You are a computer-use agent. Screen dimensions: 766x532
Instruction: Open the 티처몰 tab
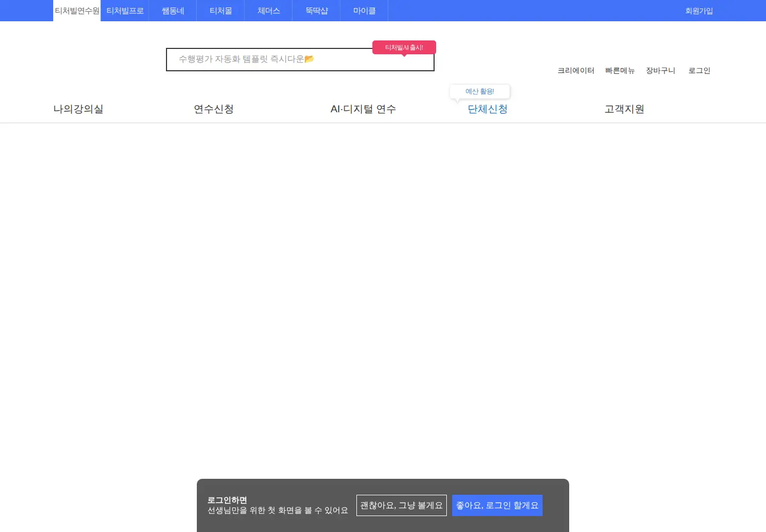click(x=221, y=11)
